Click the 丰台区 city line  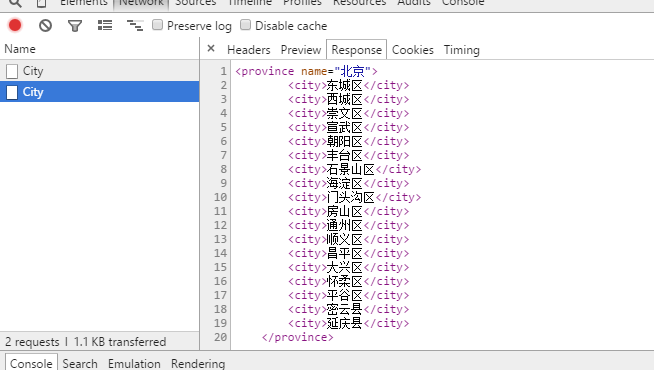click(348, 155)
